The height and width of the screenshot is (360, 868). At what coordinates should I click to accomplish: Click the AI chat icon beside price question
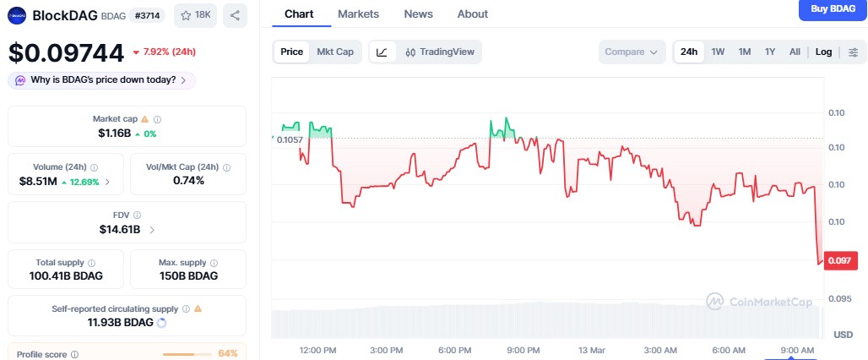tap(20, 80)
